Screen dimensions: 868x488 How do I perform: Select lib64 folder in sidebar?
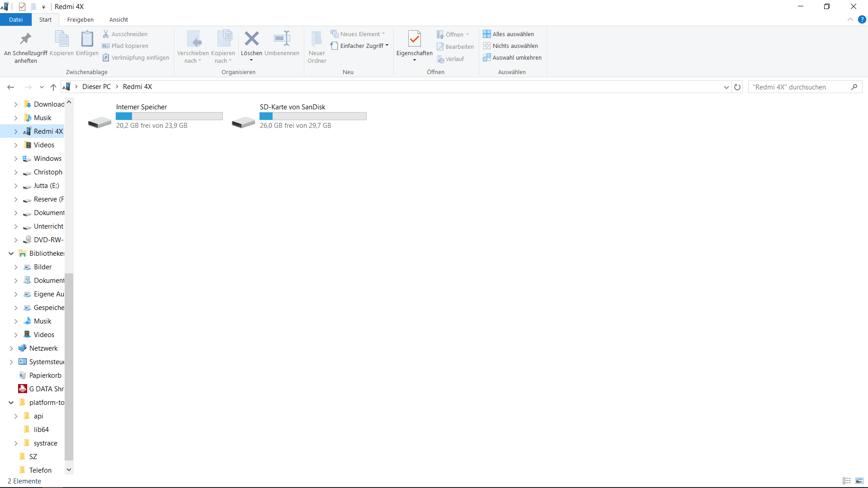click(x=41, y=430)
